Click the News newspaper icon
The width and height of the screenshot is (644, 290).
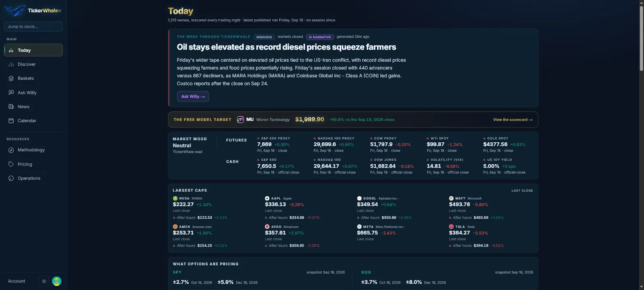pos(11,107)
